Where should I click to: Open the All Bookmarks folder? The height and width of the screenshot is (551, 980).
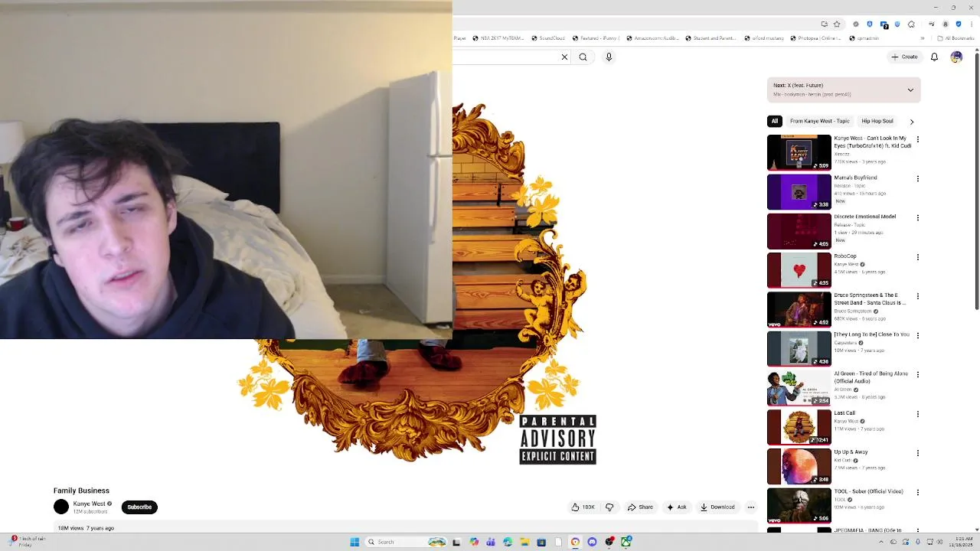[x=955, y=38]
